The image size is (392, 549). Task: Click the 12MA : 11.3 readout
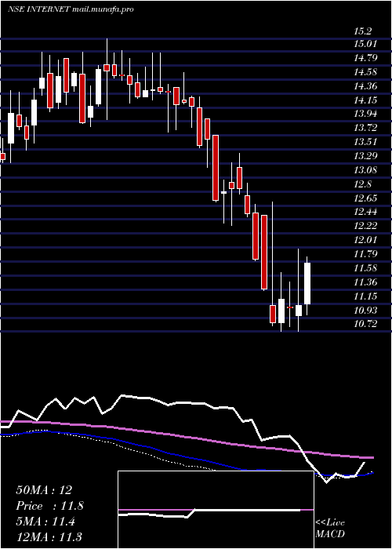click(x=49, y=537)
